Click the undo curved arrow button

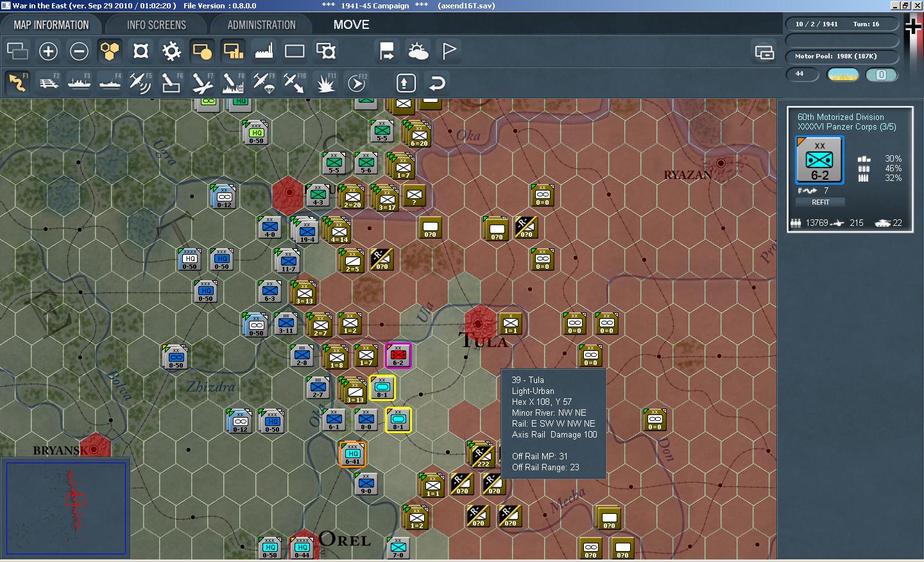[x=437, y=83]
